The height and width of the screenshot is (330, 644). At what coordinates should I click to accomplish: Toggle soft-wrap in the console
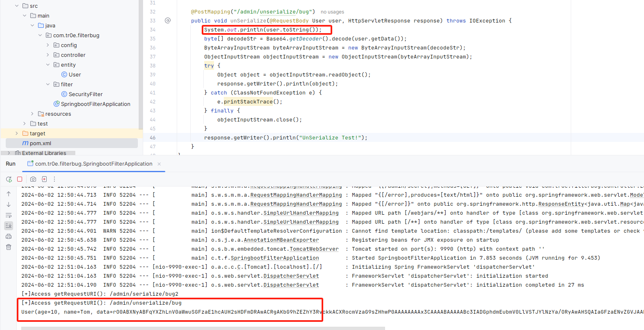tap(9, 215)
